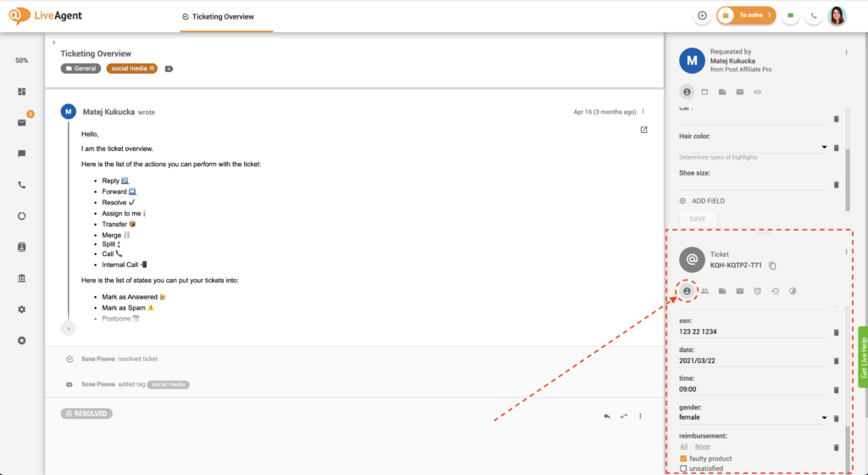The width and height of the screenshot is (868, 475).
Task: Open the ticket details tab icon
Action: click(x=687, y=291)
